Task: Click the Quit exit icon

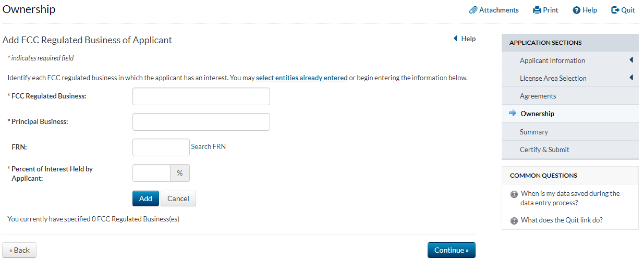Action: point(615,10)
